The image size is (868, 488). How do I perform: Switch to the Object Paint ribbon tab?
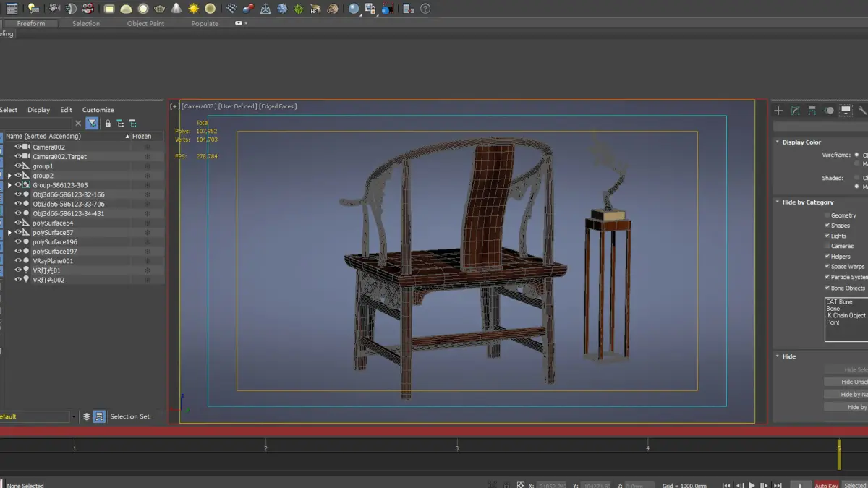pos(145,23)
